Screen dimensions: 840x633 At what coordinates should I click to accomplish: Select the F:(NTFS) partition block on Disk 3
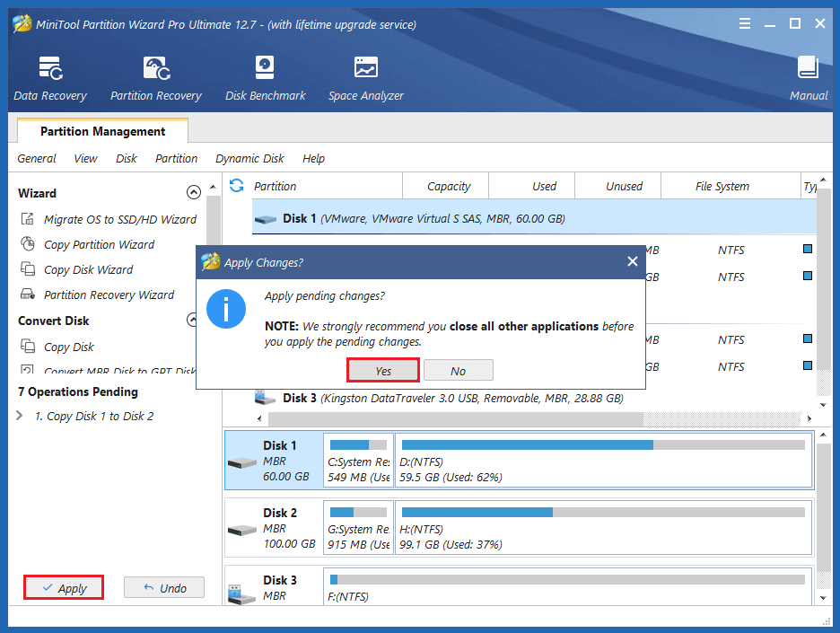(568, 587)
